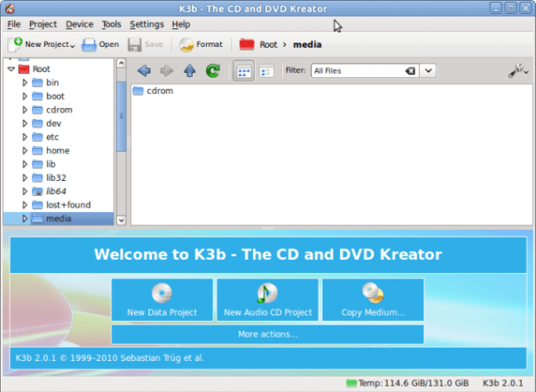Expand the lib folder node
The image size is (536, 392).
tap(25, 164)
